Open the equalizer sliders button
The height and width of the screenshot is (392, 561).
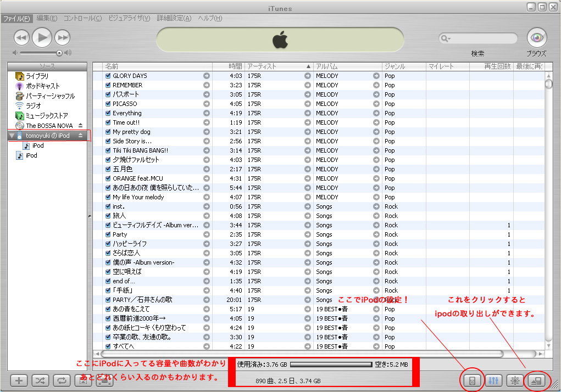[x=493, y=381]
